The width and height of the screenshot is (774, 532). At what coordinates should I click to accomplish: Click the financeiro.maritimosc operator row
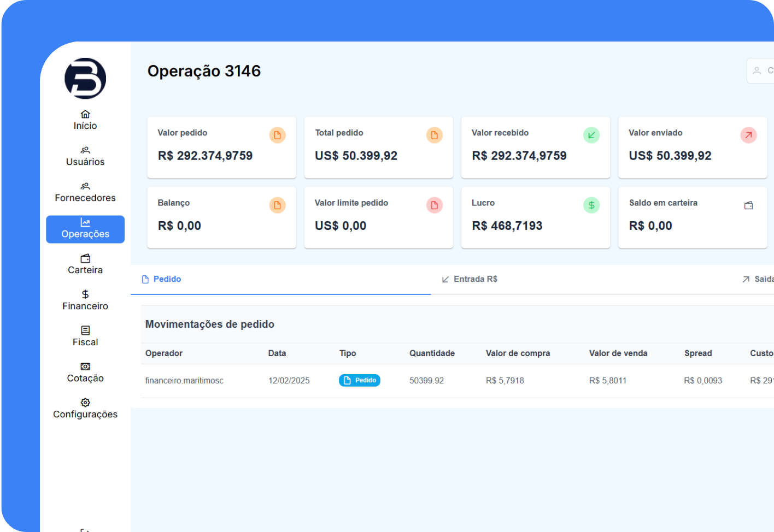click(x=184, y=381)
